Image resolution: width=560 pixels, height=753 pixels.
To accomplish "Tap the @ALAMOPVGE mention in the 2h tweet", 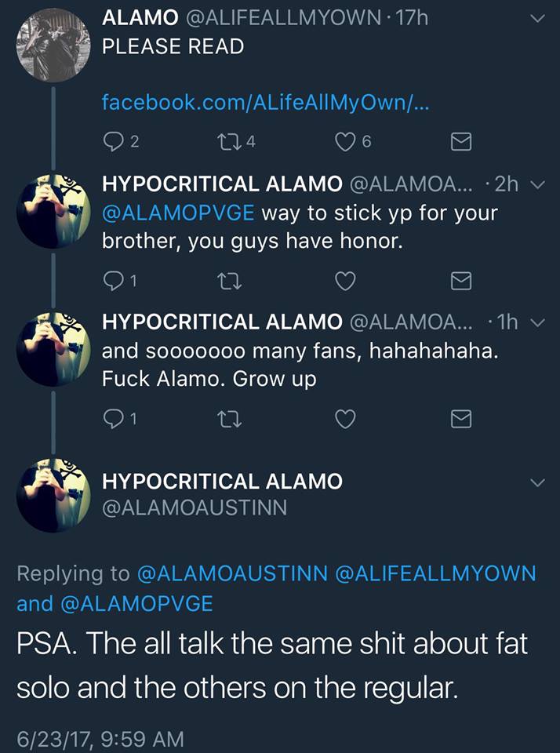I will click(178, 213).
